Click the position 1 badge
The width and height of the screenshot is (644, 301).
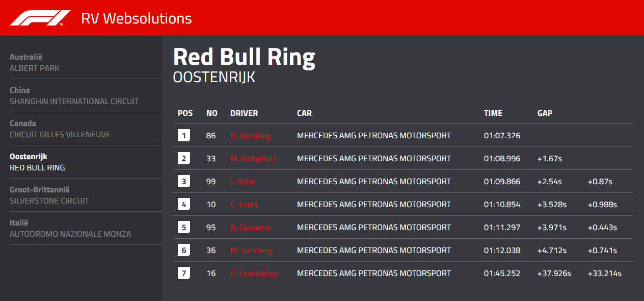coord(184,136)
